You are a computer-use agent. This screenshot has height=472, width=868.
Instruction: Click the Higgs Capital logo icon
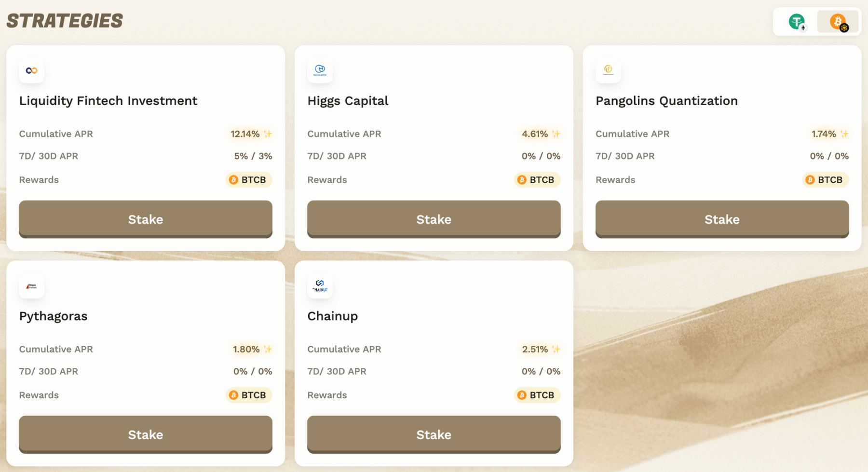click(x=320, y=70)
